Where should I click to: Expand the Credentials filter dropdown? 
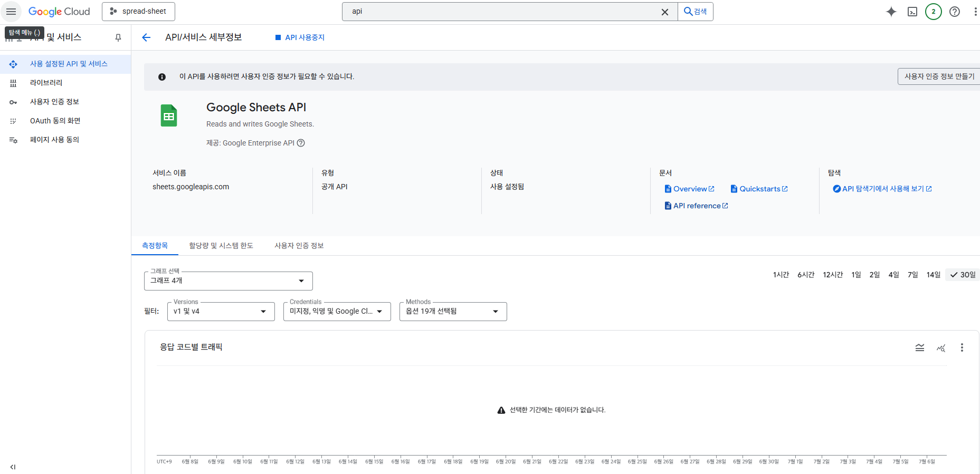[x=337, y=312]
